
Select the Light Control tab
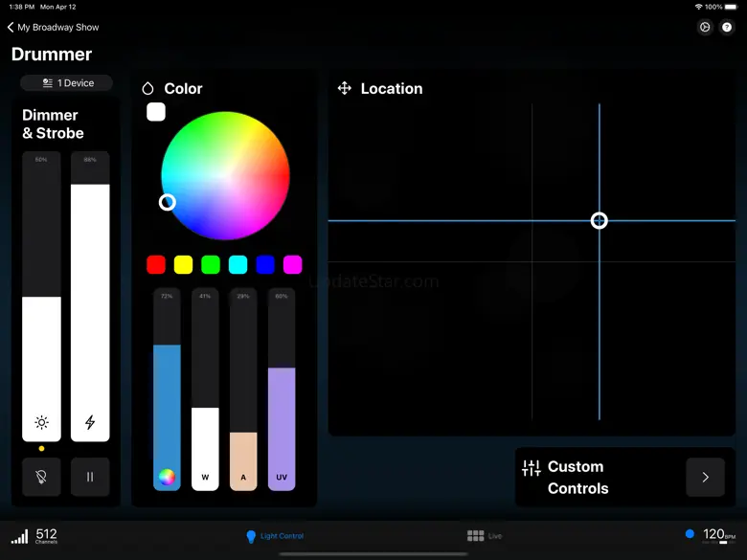[275, 536]
